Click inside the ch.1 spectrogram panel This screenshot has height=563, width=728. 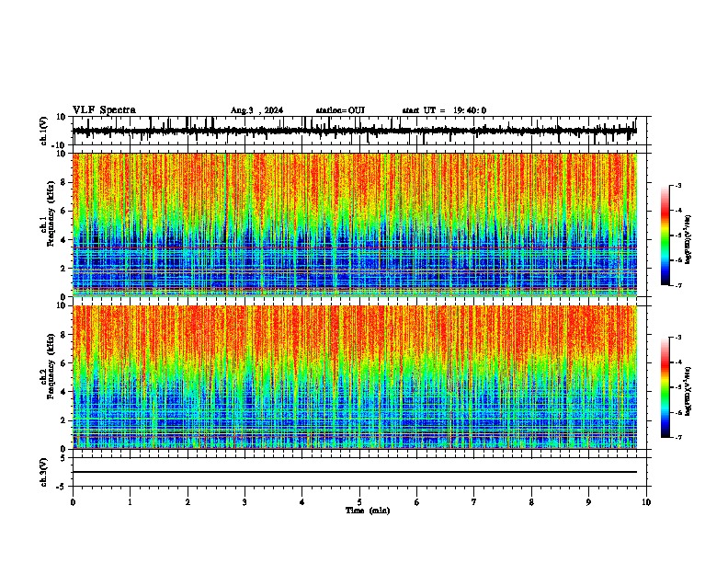[x=354, y=224]
